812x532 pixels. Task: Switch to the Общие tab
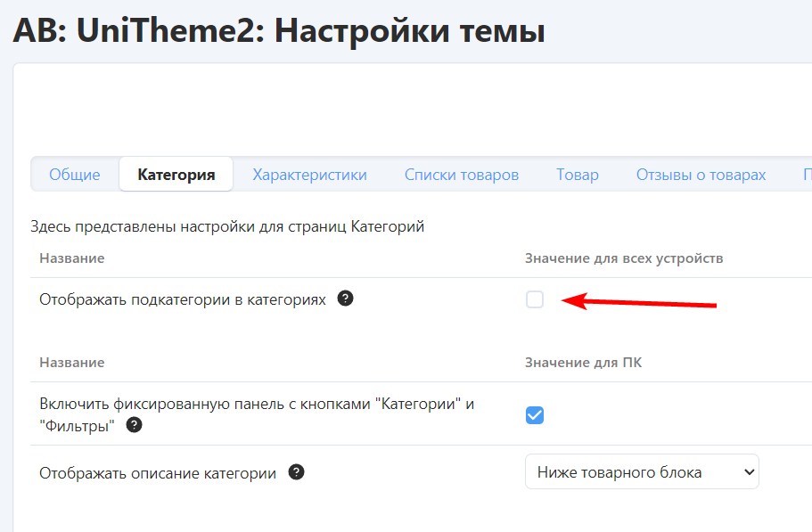(x=75, y=175)
